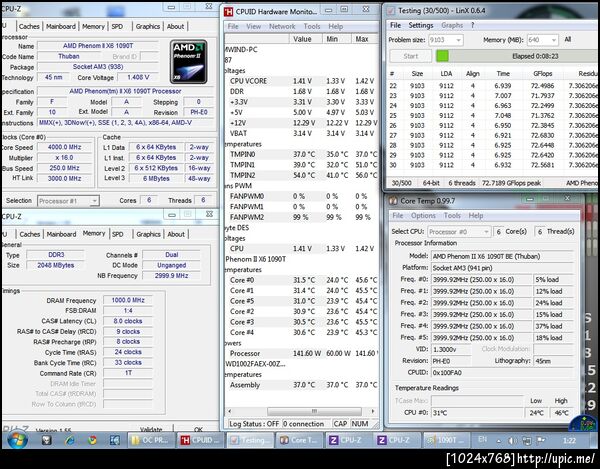
Task: Click the HWMonitor scroll left arrow
Action: pyautogui.click(x=230, y=411)
